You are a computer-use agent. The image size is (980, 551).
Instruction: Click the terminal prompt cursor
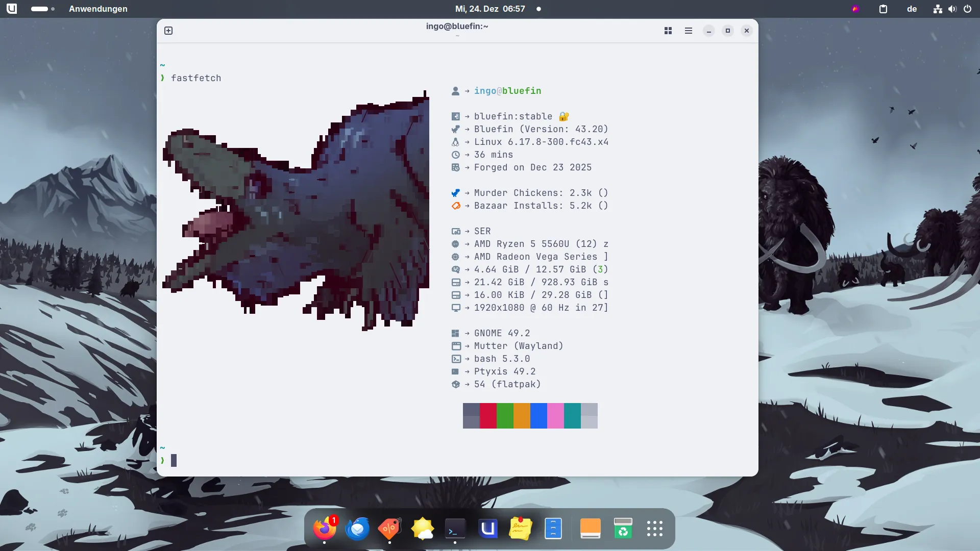coord(174,460)
